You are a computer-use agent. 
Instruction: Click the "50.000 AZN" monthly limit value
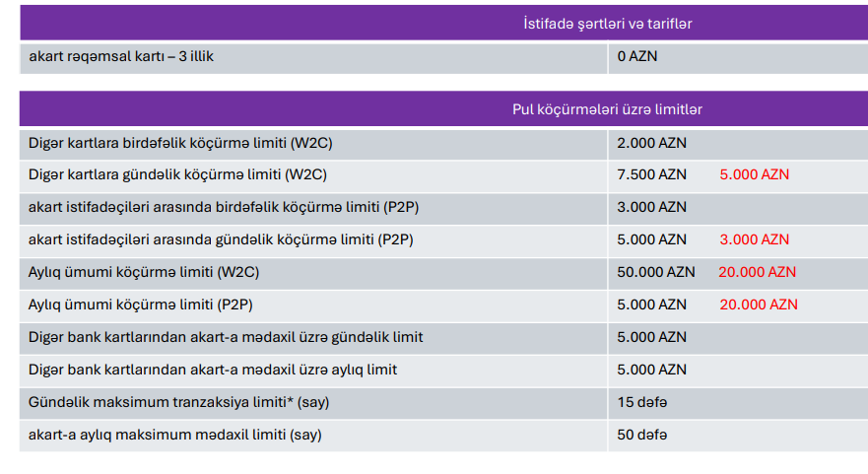655,272
